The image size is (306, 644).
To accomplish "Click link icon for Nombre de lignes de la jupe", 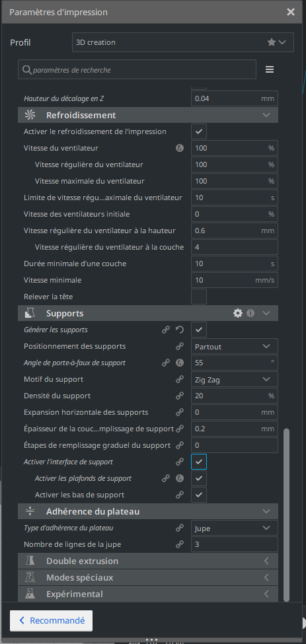I will [180, 545].
